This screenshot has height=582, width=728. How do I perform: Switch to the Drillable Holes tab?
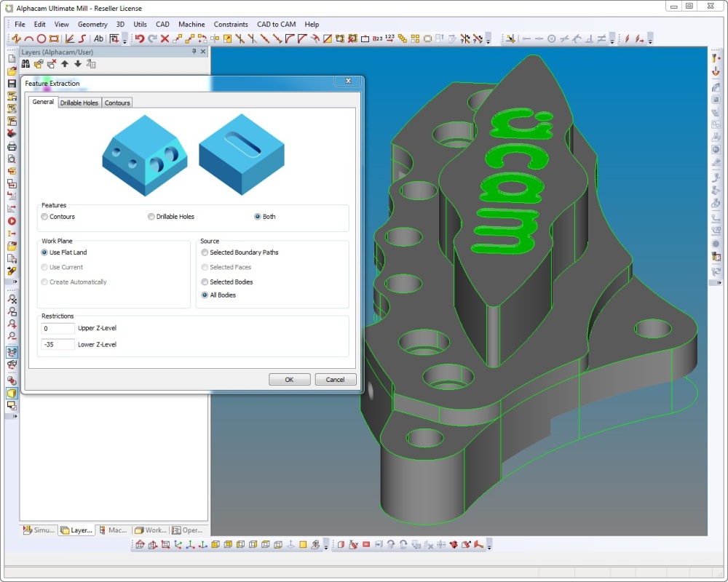pos(79,103)
